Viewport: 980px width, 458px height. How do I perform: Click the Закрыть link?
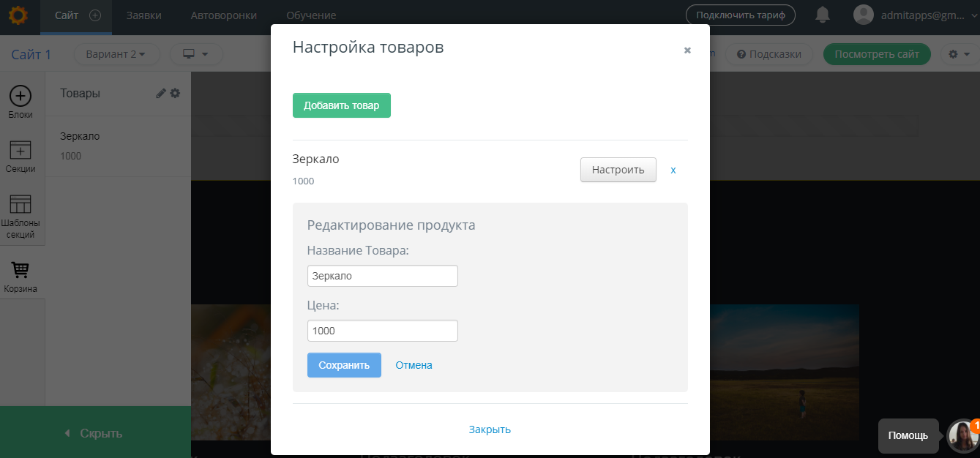point(489,429)
